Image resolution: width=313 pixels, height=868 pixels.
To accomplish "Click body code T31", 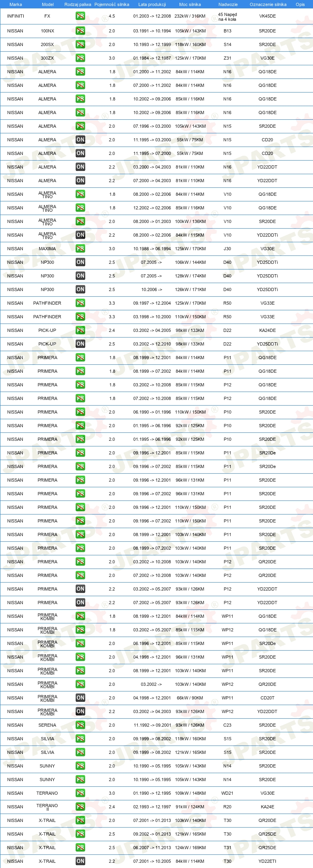I will (x=227, y=848).
